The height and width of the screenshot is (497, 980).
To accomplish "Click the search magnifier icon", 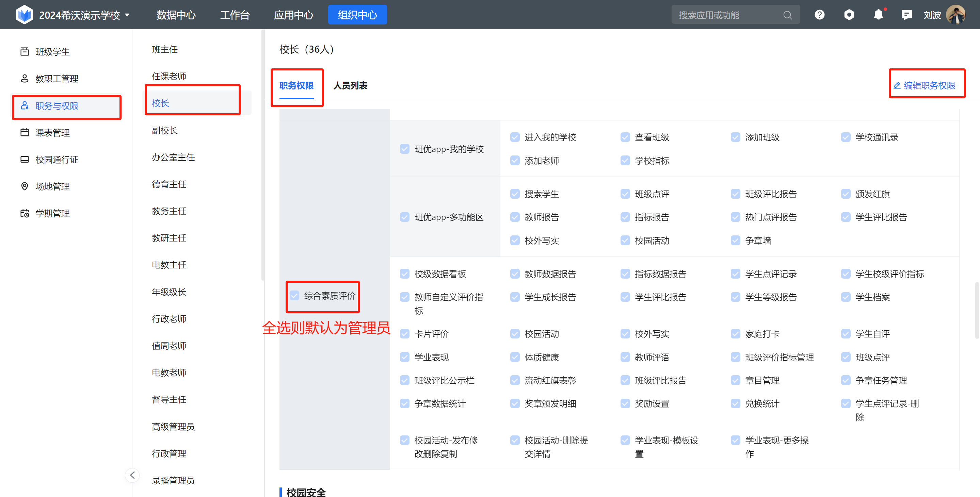I will click(x=787, y=15).
